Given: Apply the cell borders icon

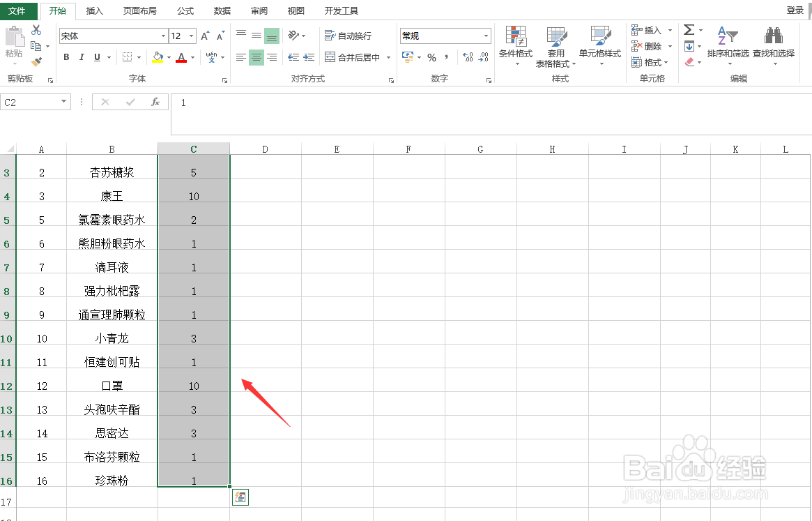Looking at the screenshot, I should [127, 57].
